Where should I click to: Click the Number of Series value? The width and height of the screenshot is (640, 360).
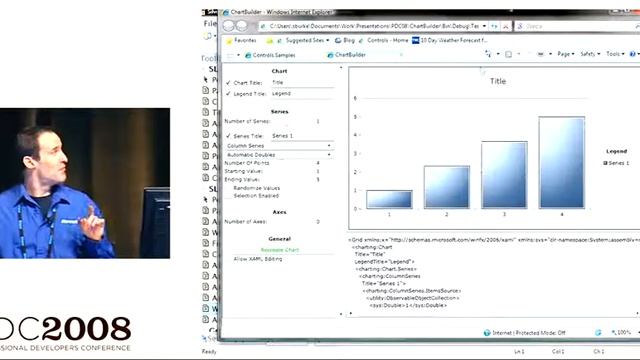click(x=318, y=121)
